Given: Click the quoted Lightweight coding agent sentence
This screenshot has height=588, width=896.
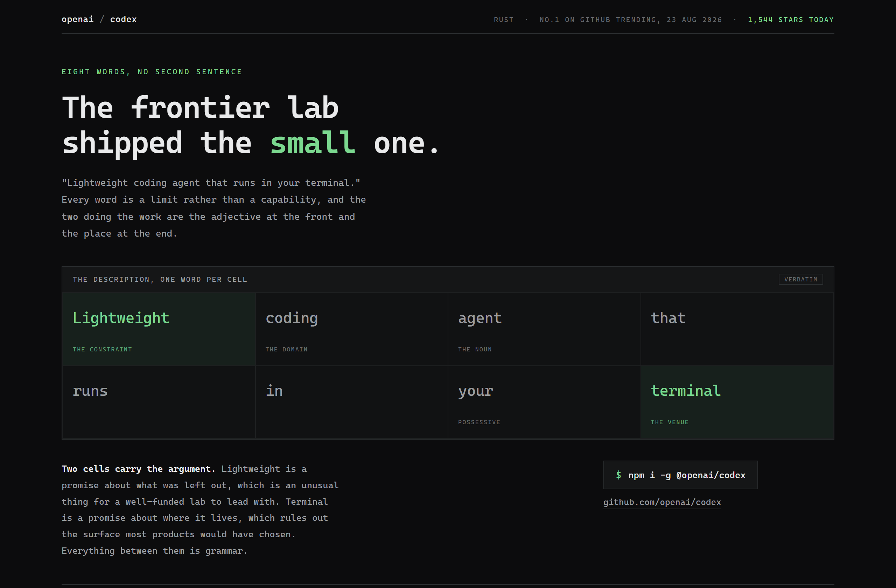Looking at the screenshot, I should 211,183.
